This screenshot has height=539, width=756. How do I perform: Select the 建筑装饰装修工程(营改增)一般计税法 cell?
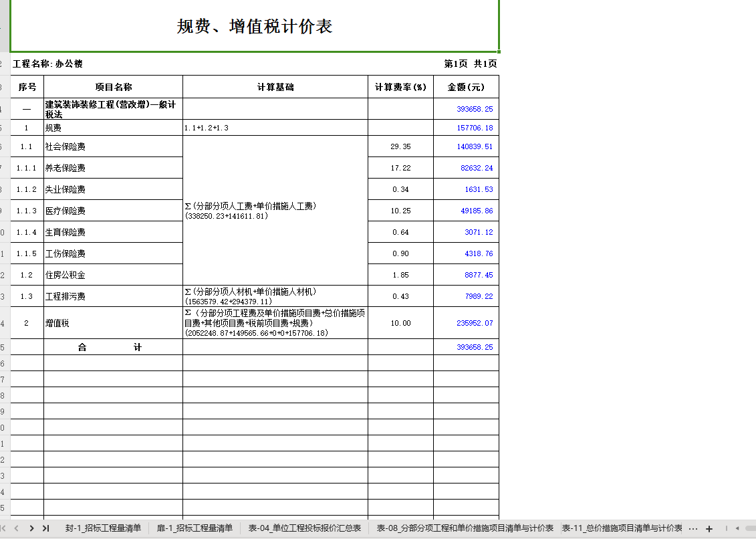pyautogui.click(x=114, y=109)
